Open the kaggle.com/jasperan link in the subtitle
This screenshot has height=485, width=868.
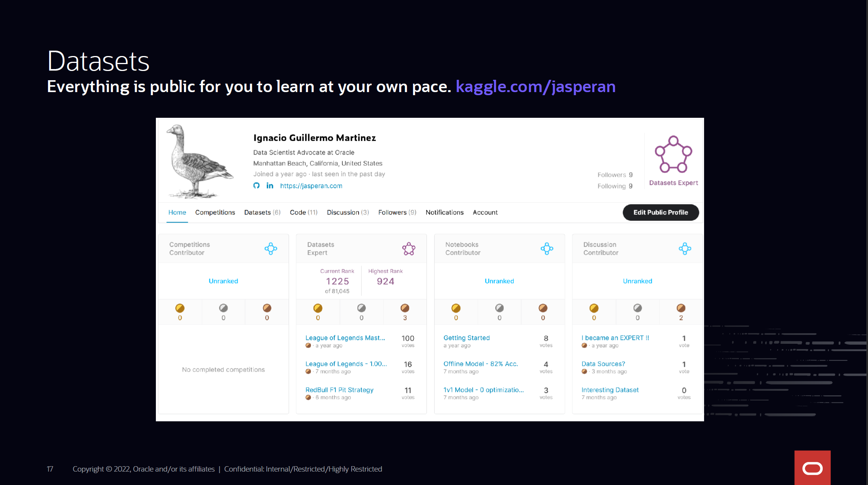tap(536, 87)
